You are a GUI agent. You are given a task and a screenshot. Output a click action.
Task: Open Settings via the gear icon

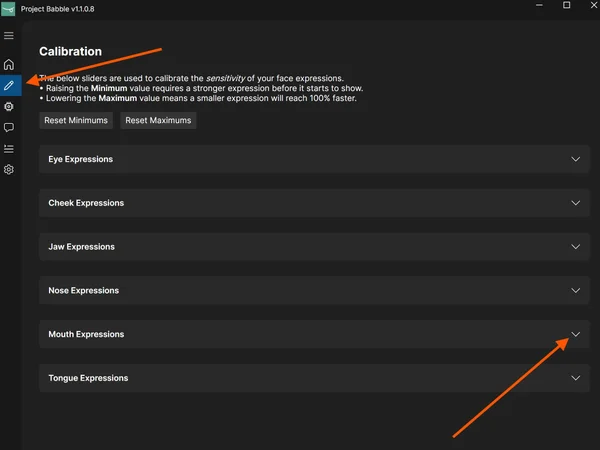(x=9, y=170)
